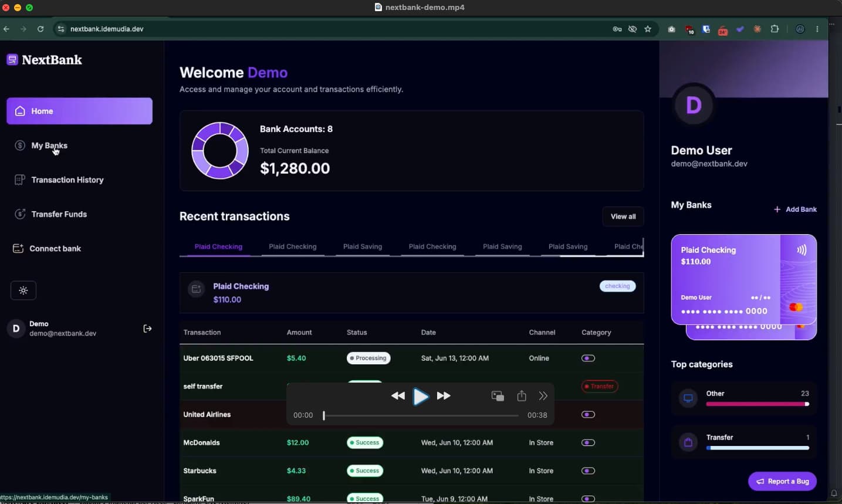Click the nextbank-demo.mp4 window title
This screenshot has width=842, height=504.
425,8
